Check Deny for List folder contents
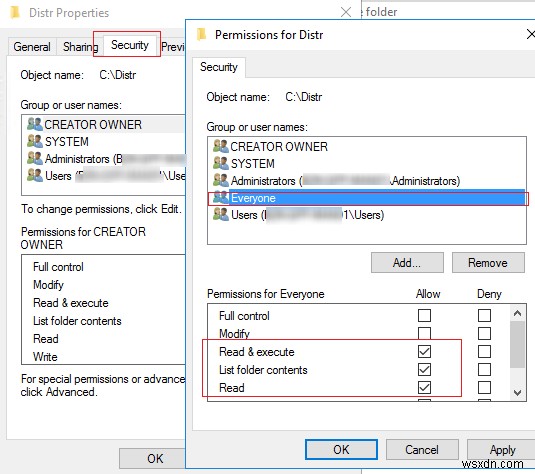Image resolution: width=535 pixels, height=474 pixels. (484, 370)
